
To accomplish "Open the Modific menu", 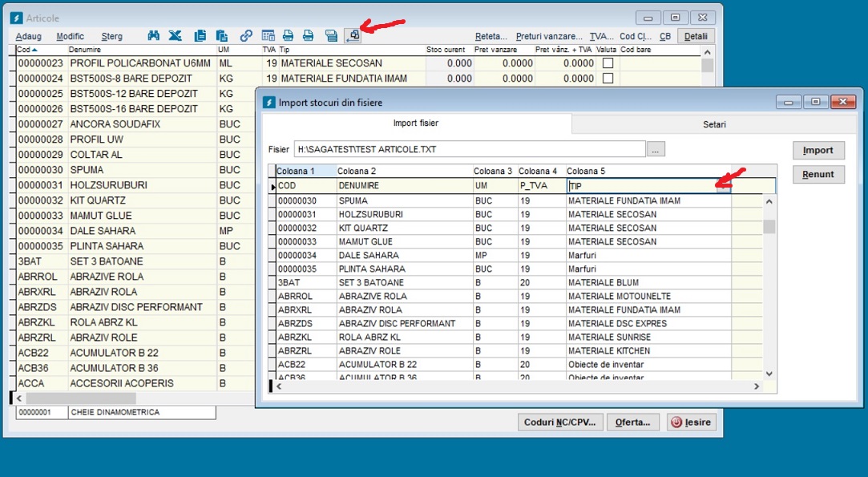I will pos(71,36).
